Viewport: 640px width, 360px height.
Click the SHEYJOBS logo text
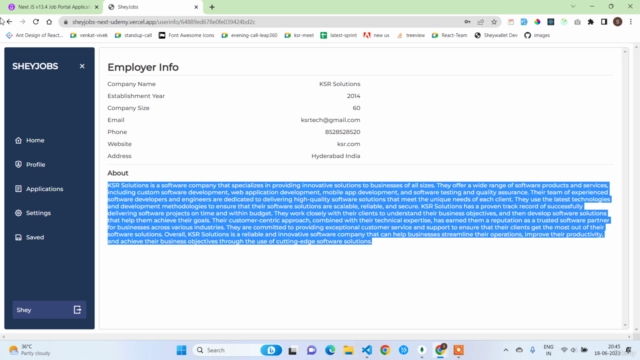point(35,66)
